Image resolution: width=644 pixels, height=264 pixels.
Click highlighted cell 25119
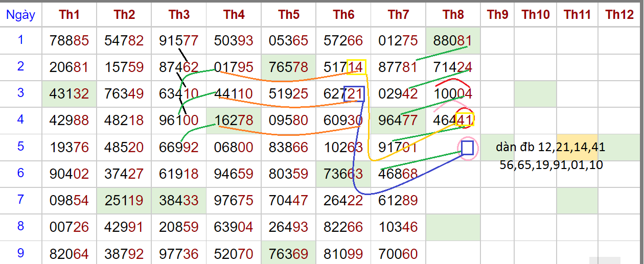(x=124, y=201)
